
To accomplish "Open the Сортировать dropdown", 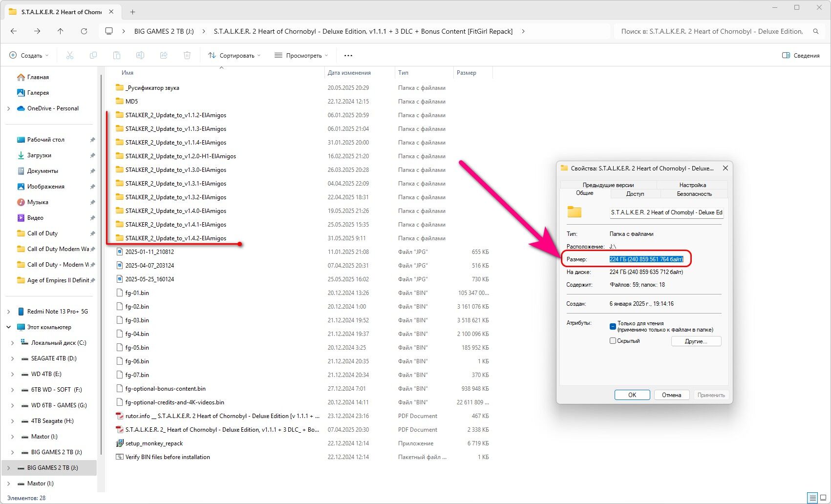I will 234,56.
